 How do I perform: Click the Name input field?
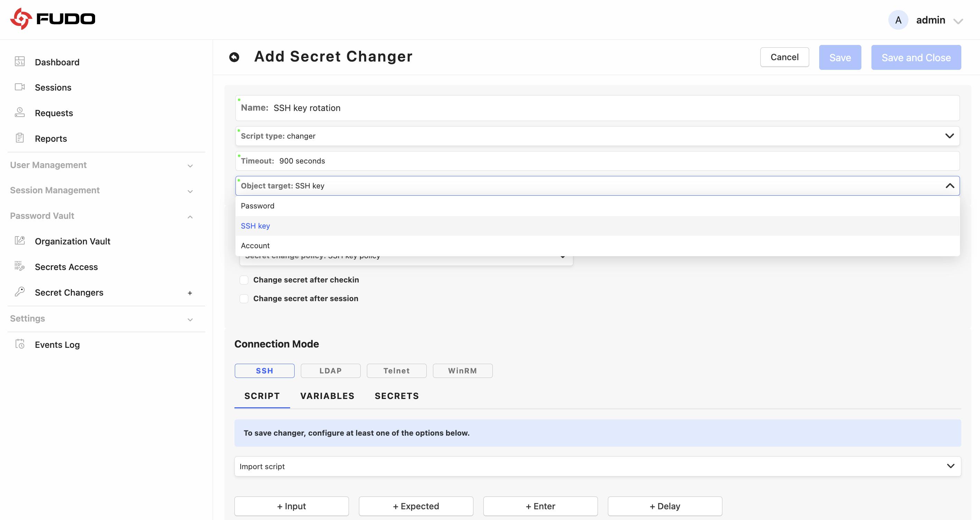click(x=597, y=108)
